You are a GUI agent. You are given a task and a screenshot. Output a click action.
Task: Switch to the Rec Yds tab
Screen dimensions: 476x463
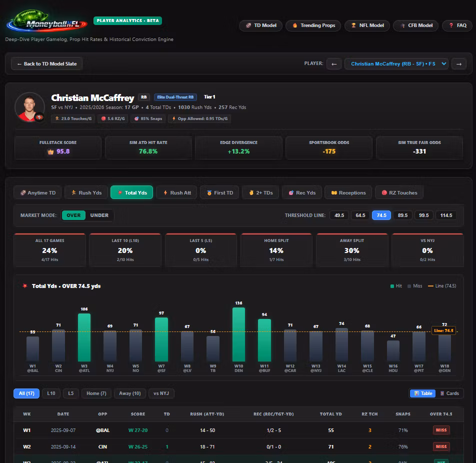click(302, 193)
